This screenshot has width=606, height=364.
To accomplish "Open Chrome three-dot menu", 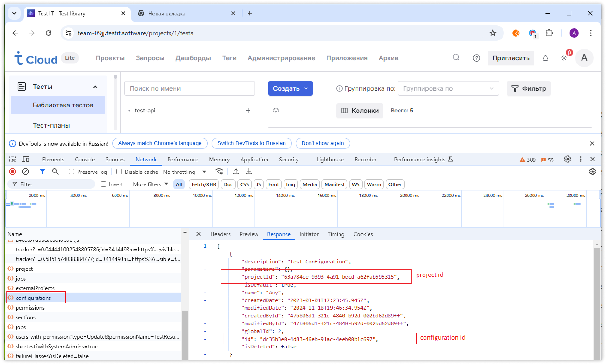I will pos(591,33).
